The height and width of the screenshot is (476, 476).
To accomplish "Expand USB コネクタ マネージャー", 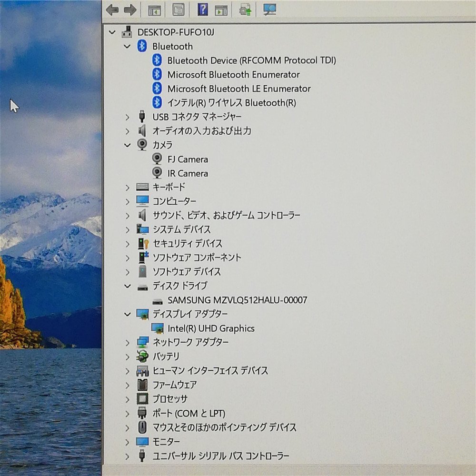I will [x=128, y=117].
